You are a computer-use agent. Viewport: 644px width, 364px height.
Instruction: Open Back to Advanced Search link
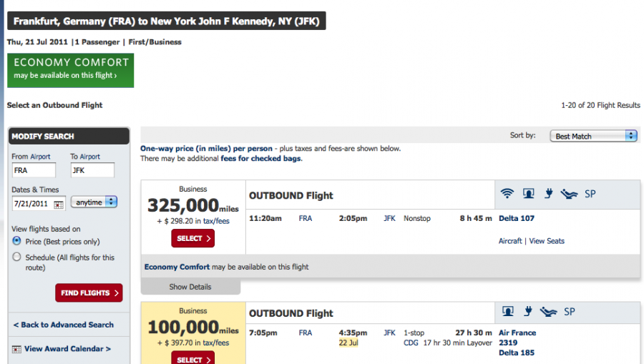click(x=64, y=325)
